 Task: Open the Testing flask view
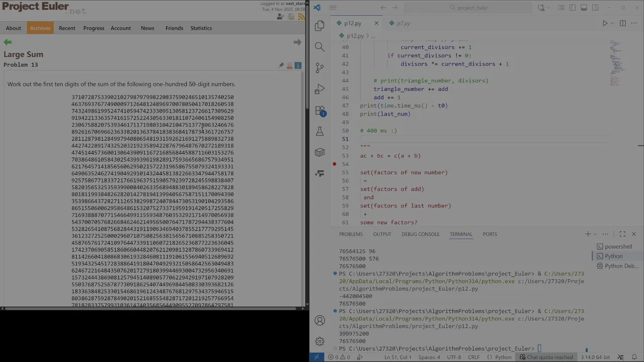click(319, 131)
